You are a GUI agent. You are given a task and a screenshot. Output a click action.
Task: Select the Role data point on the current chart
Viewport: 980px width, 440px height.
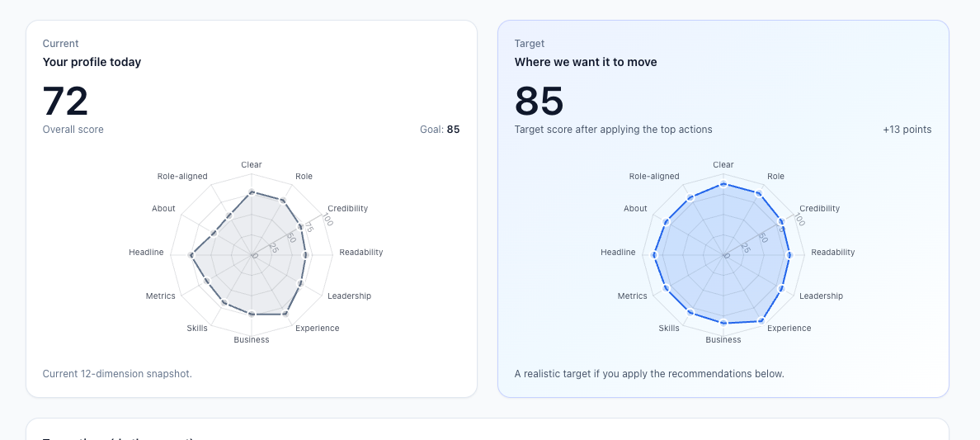coord(282,201)
